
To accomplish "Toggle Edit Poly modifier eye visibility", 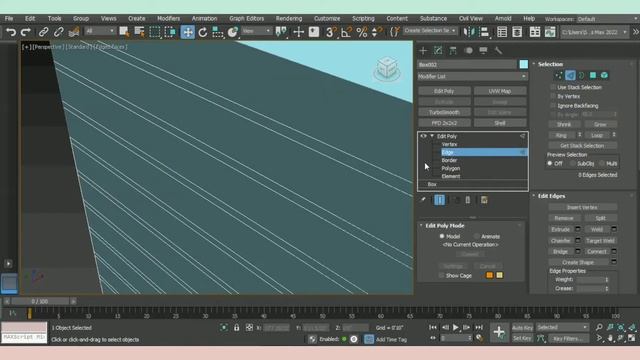I will pos(423,136).
